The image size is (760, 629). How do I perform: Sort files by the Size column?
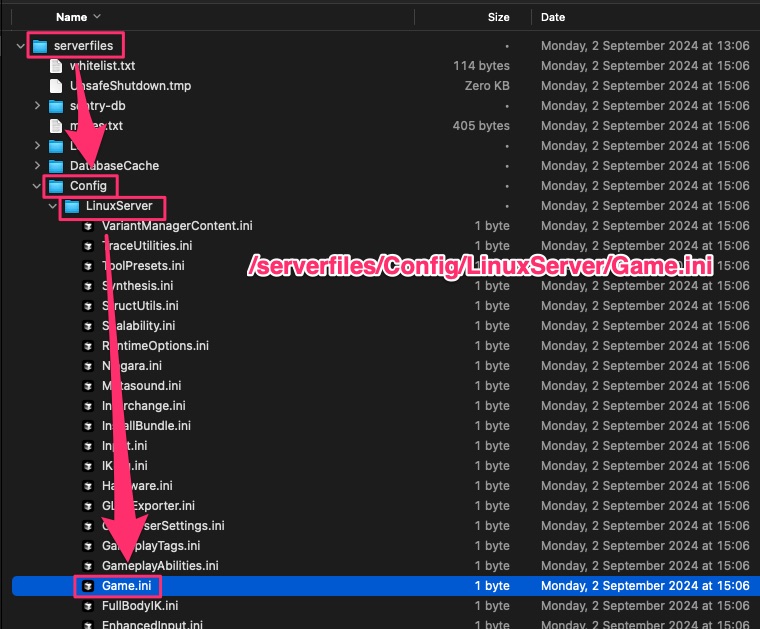(x=498, y=17)
